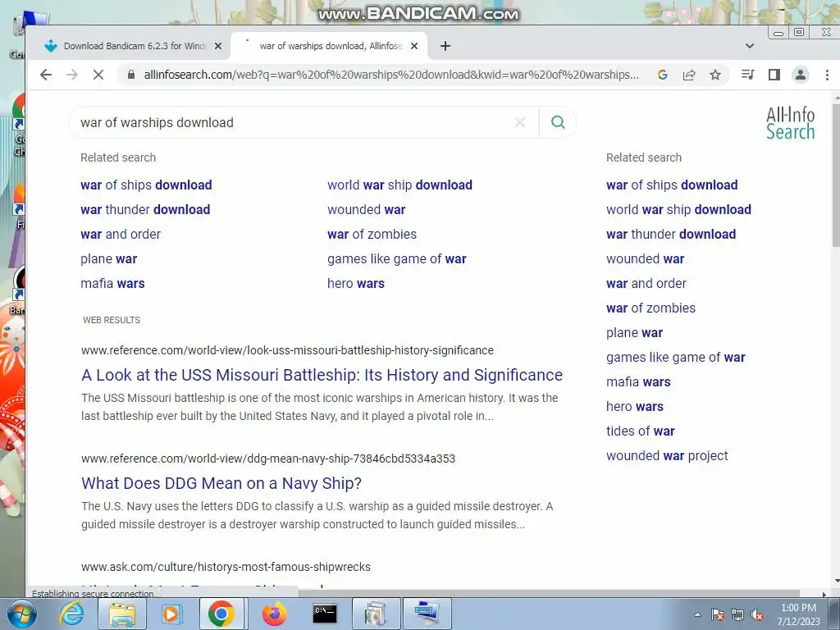Open the Google search side icon
The image size is (840, 630).
pos(663,75)
